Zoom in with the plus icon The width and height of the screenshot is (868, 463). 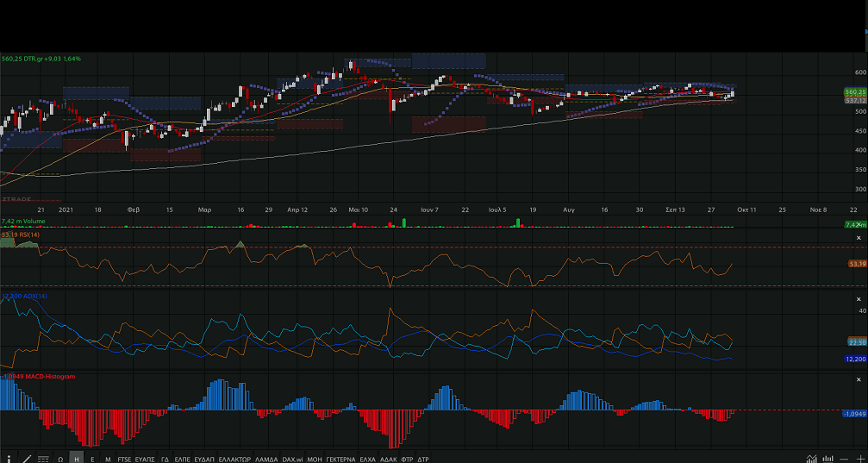[860, 459]
